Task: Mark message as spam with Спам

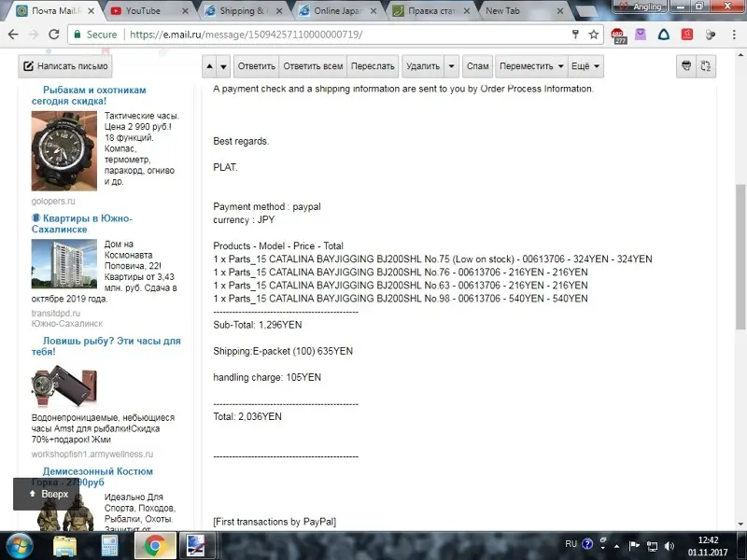Action: point(477,66)
